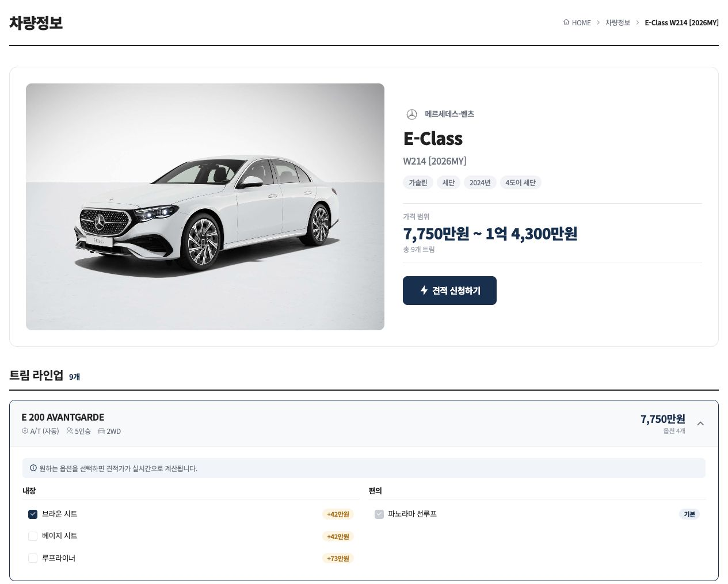This screenshot has width=728, height=584.
Task: Click the +42만원 badge for 브라운 시트
Action: click(338, 514)
